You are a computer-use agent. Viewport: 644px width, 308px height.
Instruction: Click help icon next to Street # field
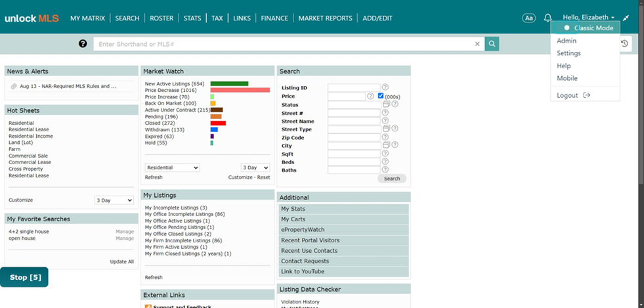[x=385, y=112]
